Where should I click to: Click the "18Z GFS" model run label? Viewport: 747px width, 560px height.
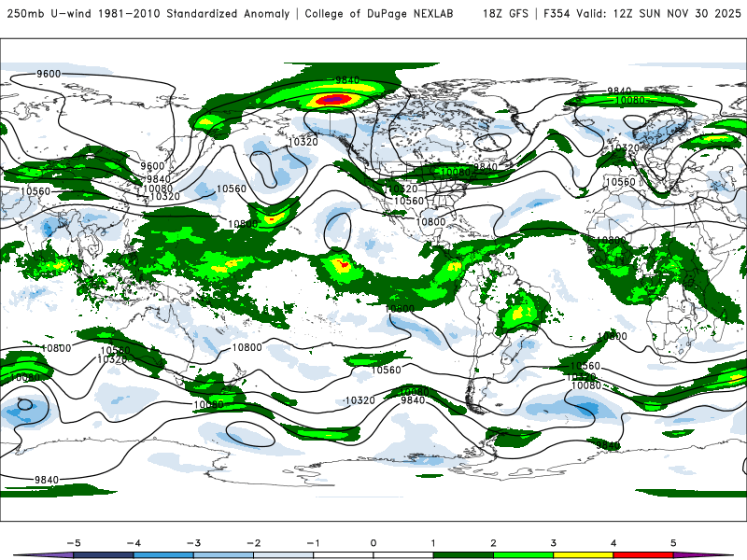click(505, 14)
